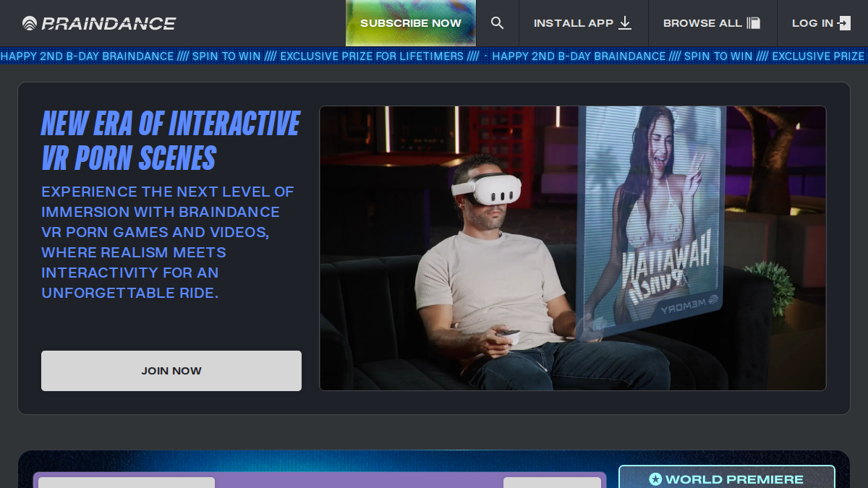Click the Experience the Next Level description
The width and height of the screenshot is (868, 488).
tap(168, 242)
